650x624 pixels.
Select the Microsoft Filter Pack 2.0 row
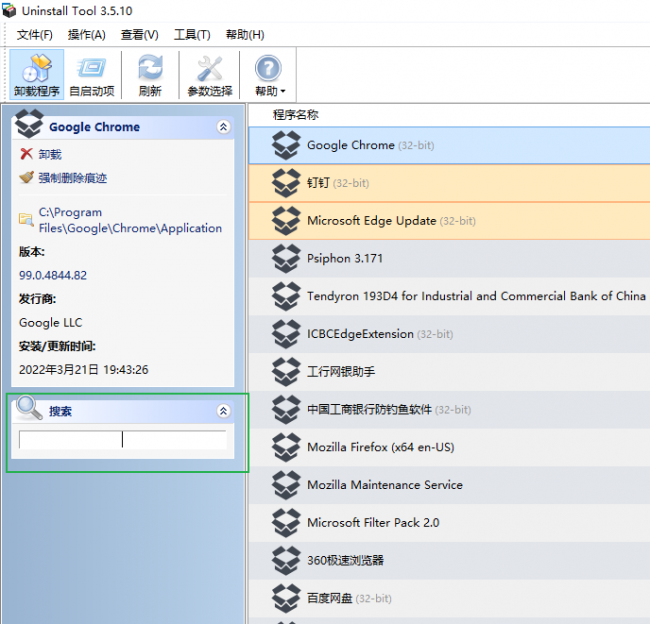click(x=449, y=523)
